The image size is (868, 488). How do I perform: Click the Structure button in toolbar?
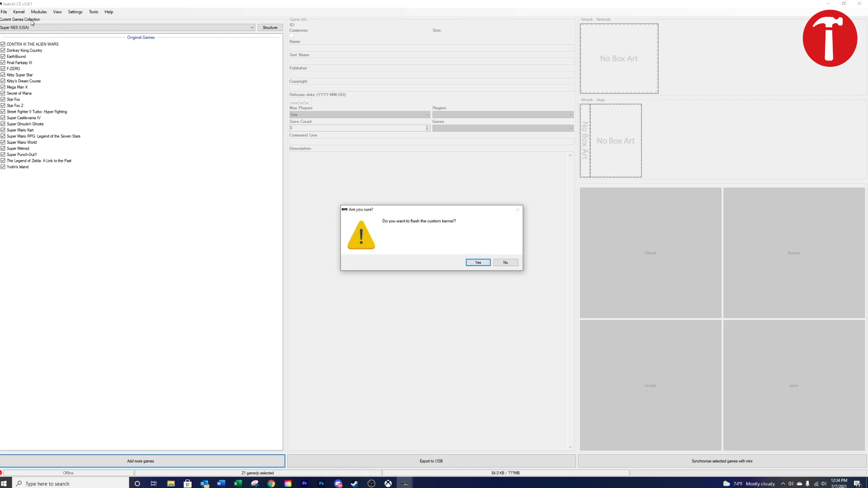270,27
